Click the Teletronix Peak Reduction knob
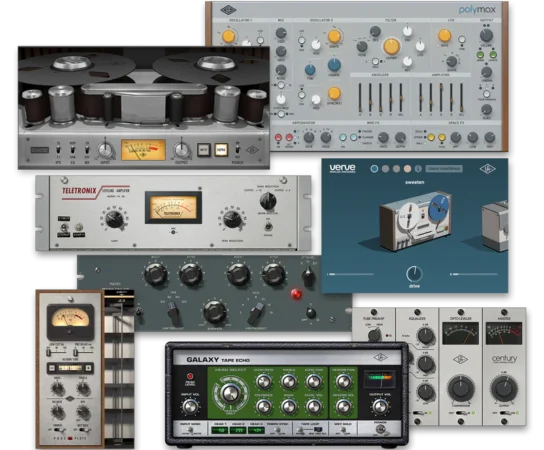Screen dimensions: 544x450 (x=232, y=219)
